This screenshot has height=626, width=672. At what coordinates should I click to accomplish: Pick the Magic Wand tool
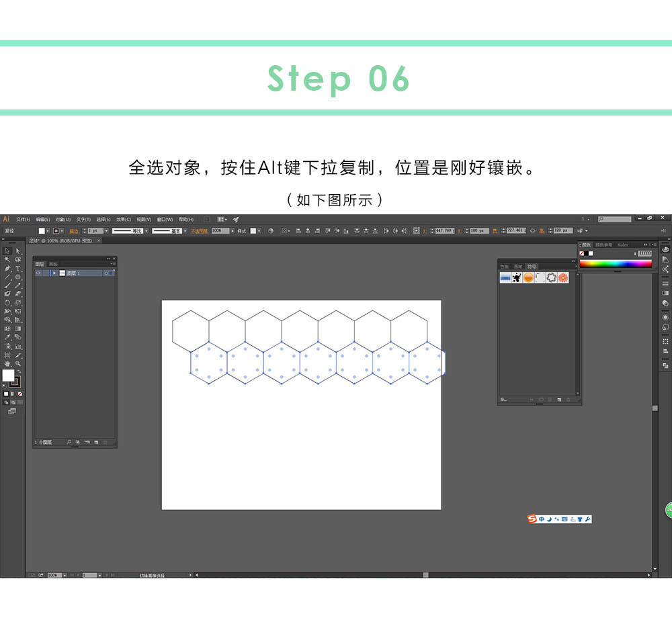tap(7, 260)
